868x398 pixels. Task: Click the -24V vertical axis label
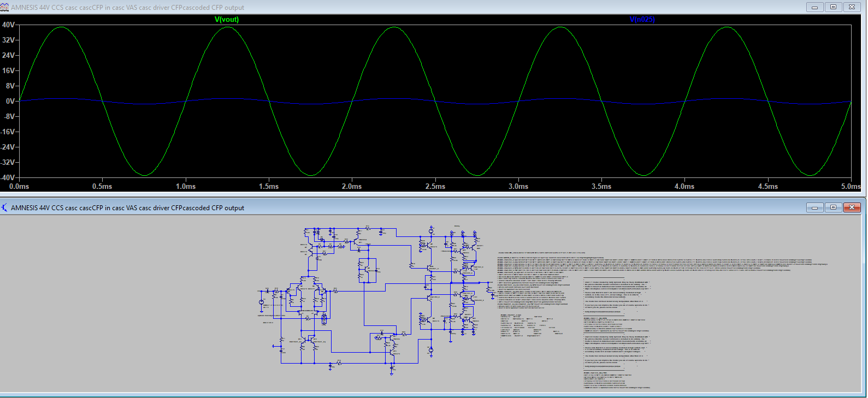(8, 147)
